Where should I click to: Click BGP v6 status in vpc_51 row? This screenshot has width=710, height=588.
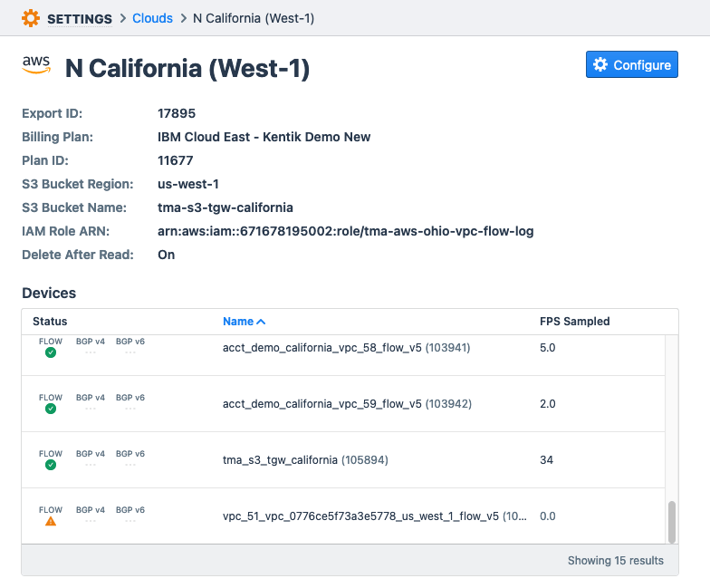point(130,515)
